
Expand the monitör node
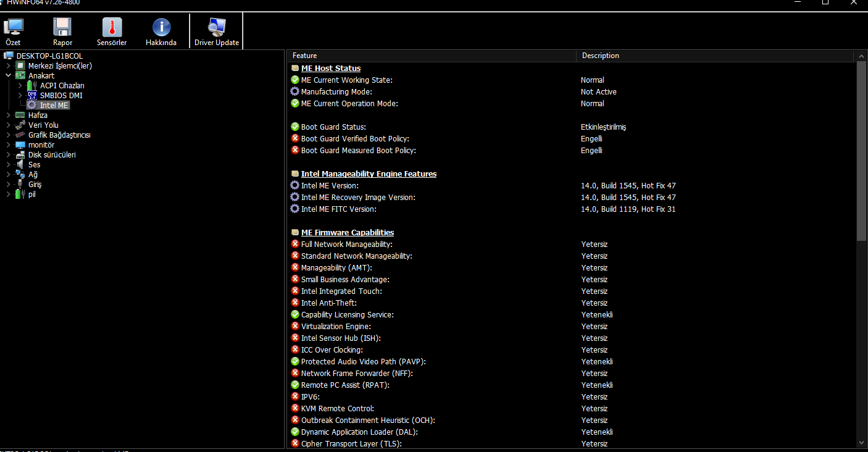(x=8, y=145)
